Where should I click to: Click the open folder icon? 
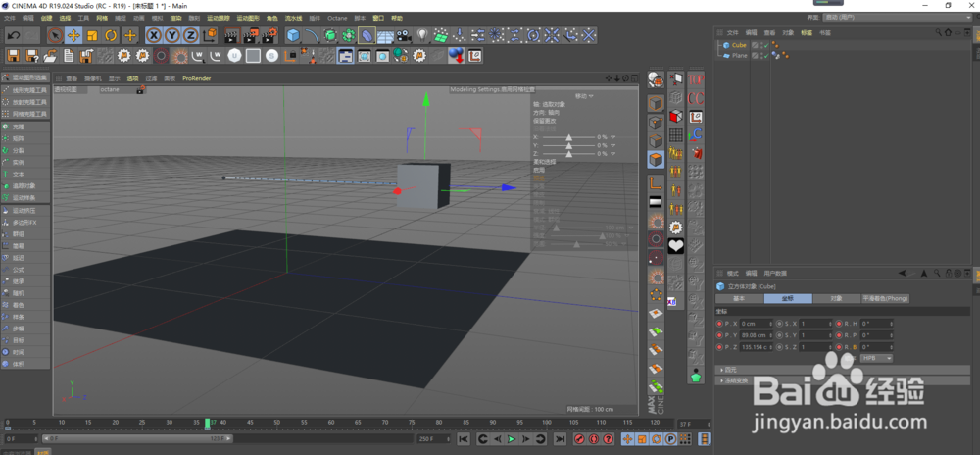[x=50, y=56]
